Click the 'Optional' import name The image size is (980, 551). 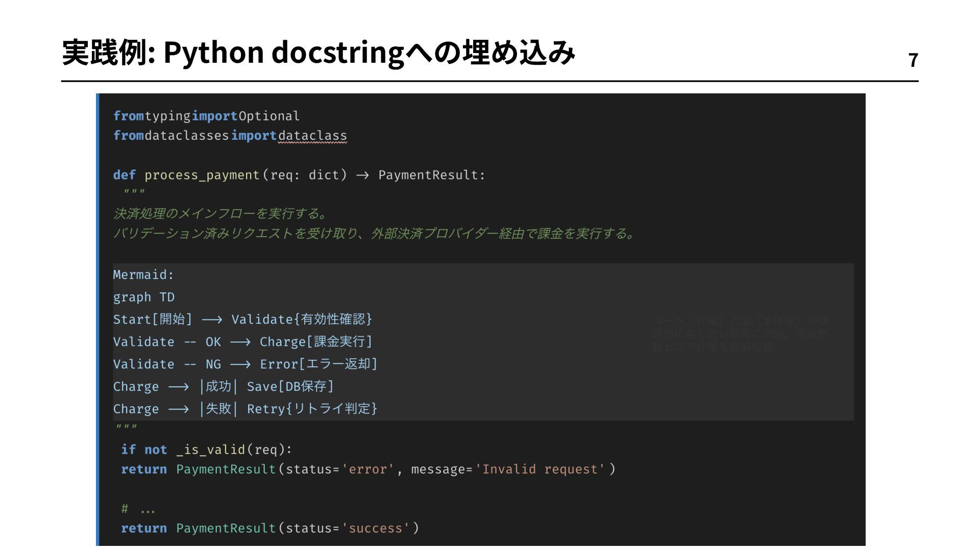point(269,116)
